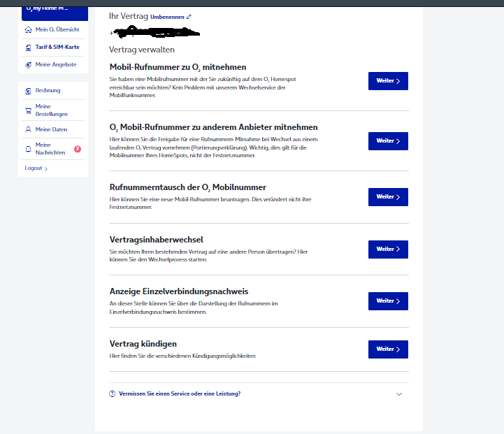The height and width of the screenshot is (434, 504).
Task: Click the Vertrag verwalten heading
Action: tap(142, 50)
